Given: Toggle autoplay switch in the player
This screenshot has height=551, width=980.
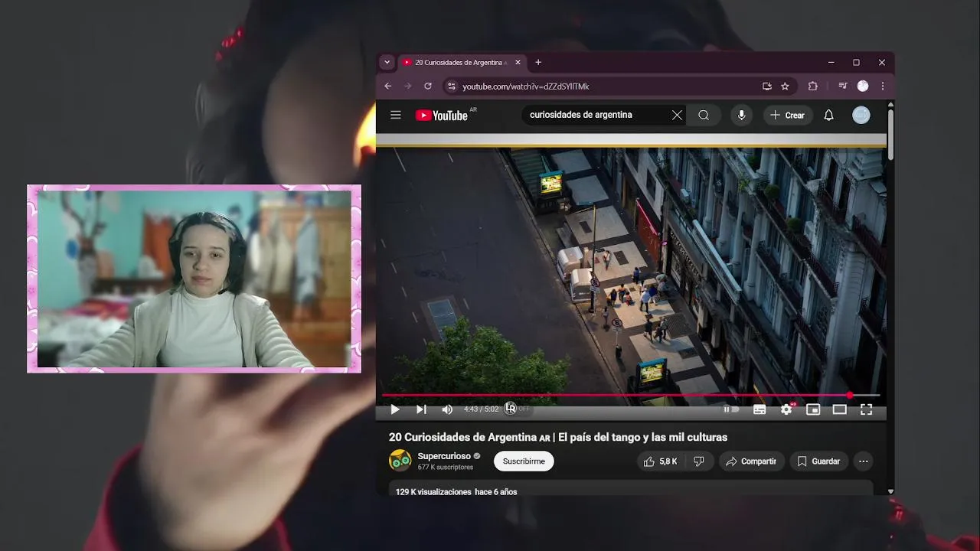Looking at the screenshot, I should [732, 409].
